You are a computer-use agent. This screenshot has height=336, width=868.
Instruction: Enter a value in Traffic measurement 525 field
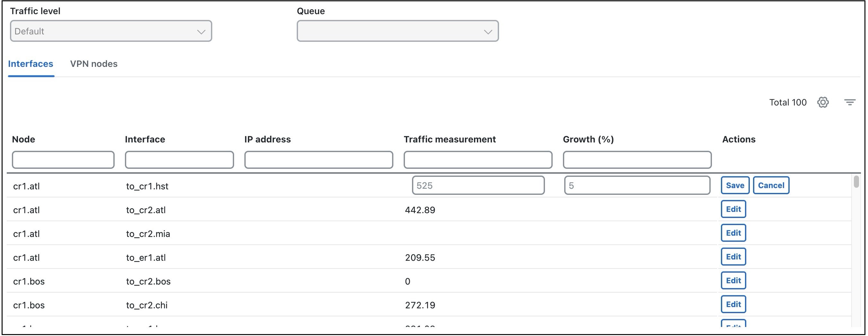click(x=478, y=185)
